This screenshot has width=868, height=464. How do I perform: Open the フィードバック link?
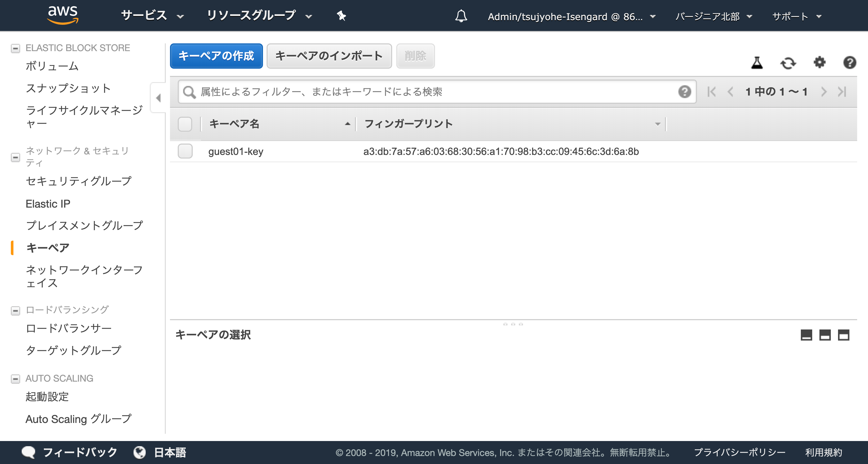pos(80,452)
